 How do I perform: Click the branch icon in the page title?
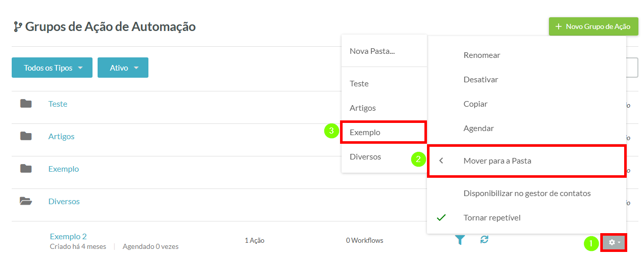[18, 27]
